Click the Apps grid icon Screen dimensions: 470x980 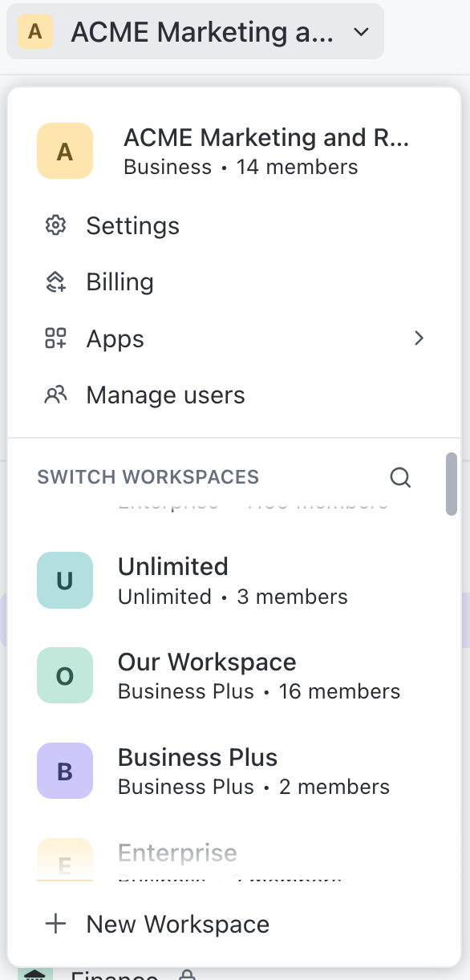tap(55, 338)
